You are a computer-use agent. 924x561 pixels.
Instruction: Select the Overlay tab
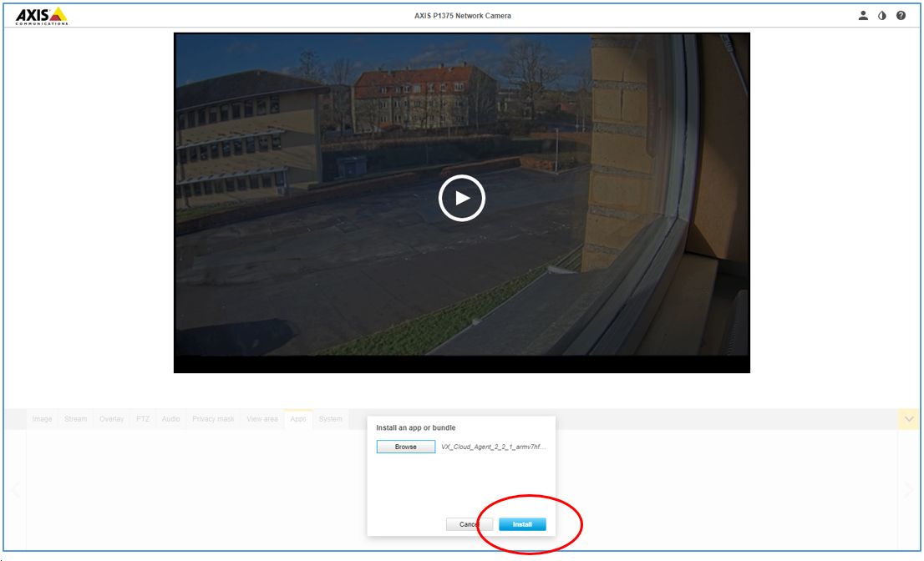pyautogui.click(x=111, y=419)
